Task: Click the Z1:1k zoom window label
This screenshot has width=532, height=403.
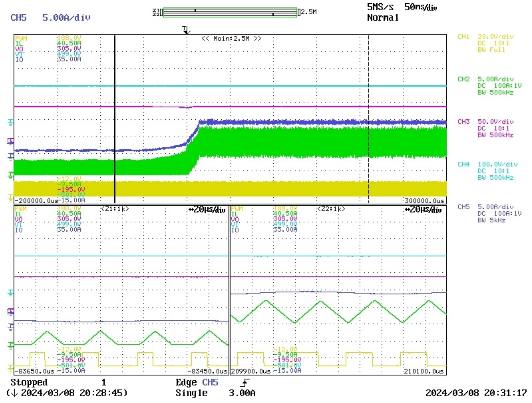Action: tap(115, 209)
